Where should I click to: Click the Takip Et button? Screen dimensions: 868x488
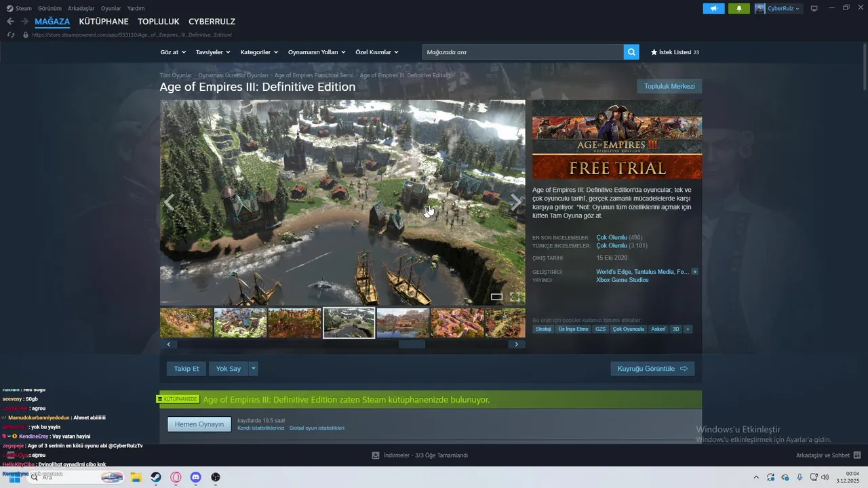click(186, 369)
